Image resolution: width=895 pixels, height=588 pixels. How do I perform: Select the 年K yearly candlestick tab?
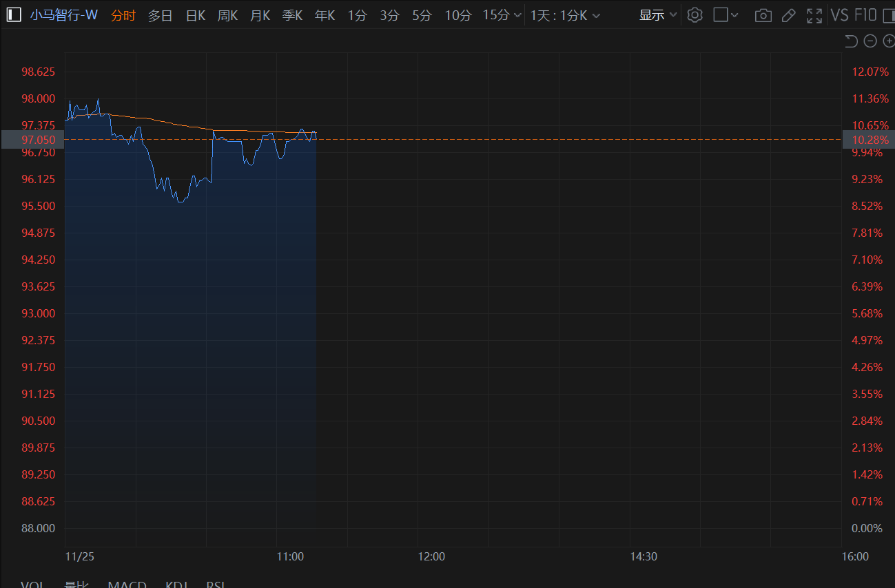325,15
